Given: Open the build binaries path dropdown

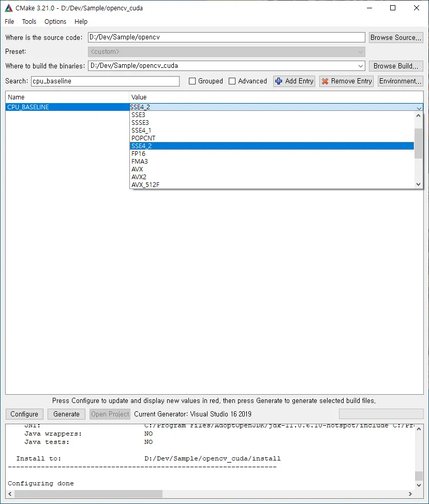Looking at the screenshot, I should pos(361,66).
